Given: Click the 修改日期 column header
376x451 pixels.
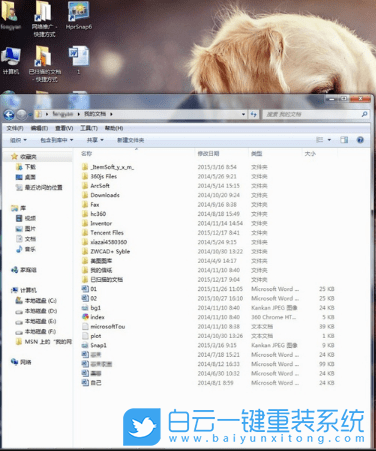Looking at the screenshot, I should [208, 154].
